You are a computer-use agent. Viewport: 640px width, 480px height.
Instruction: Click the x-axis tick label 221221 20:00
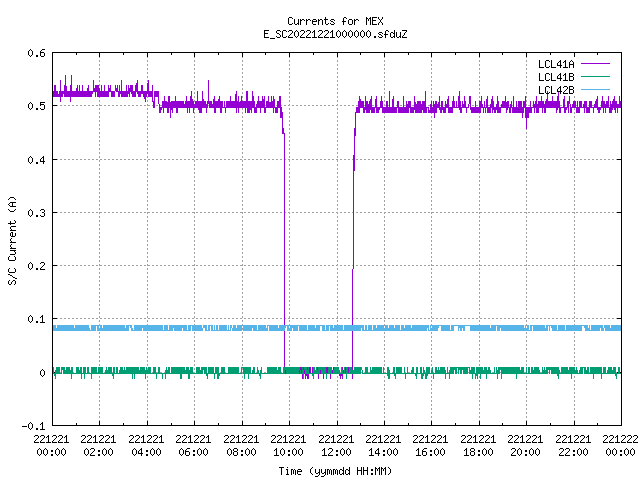click(525, 445)
